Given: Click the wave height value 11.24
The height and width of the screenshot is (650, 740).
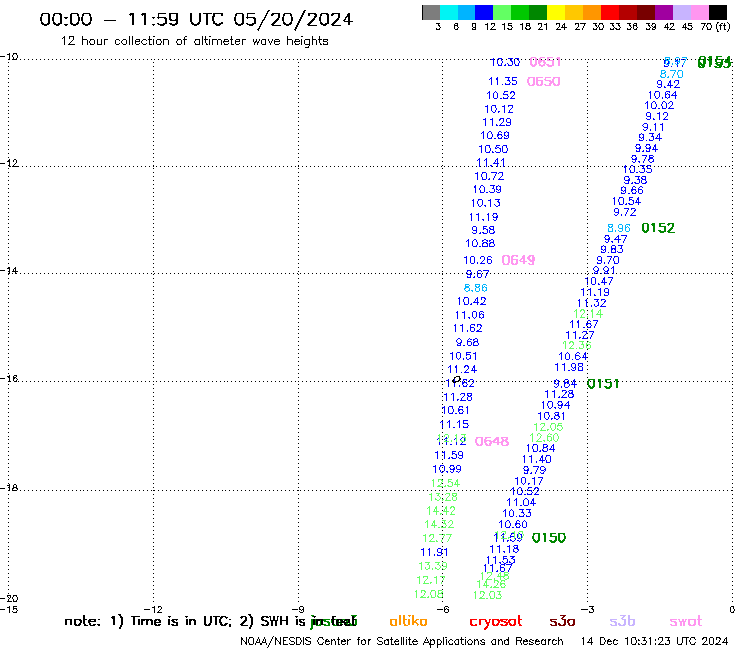Looking at the screenshot, I should coord(462,370).
